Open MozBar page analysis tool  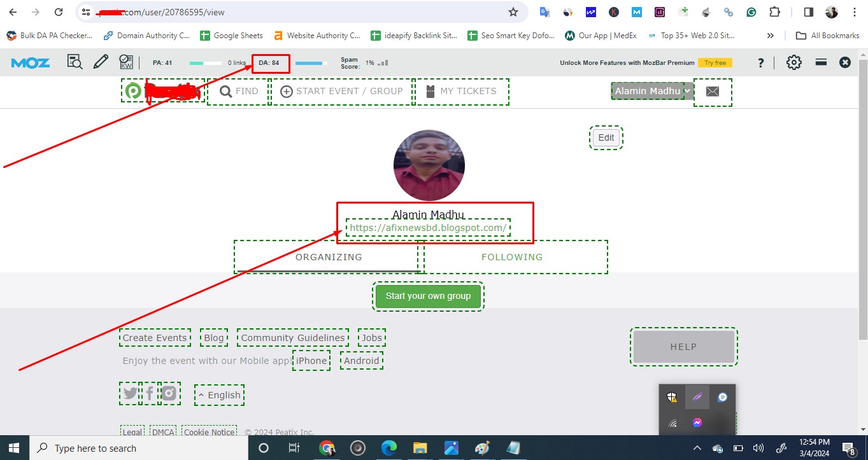75,62
